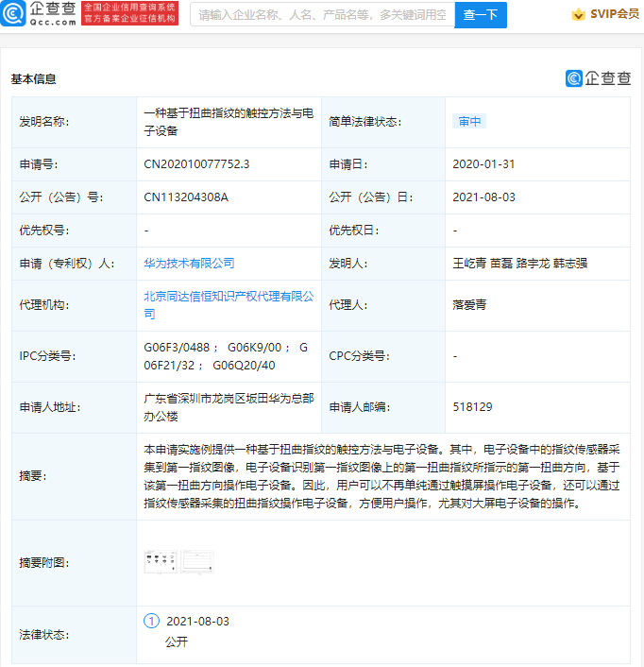The image size is (644, 667).
Task: Click the 查一下 search button
Action: coord(481,15)
